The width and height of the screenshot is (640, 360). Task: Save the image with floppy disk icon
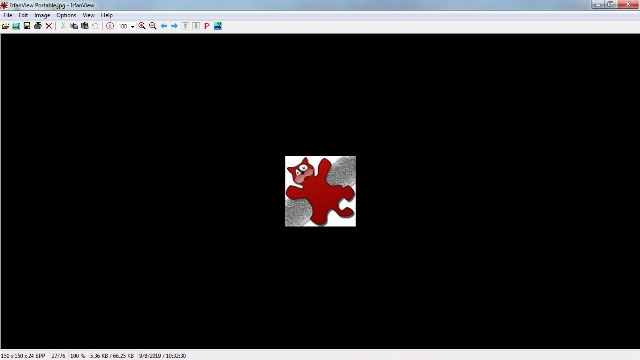tap(27, 26)
